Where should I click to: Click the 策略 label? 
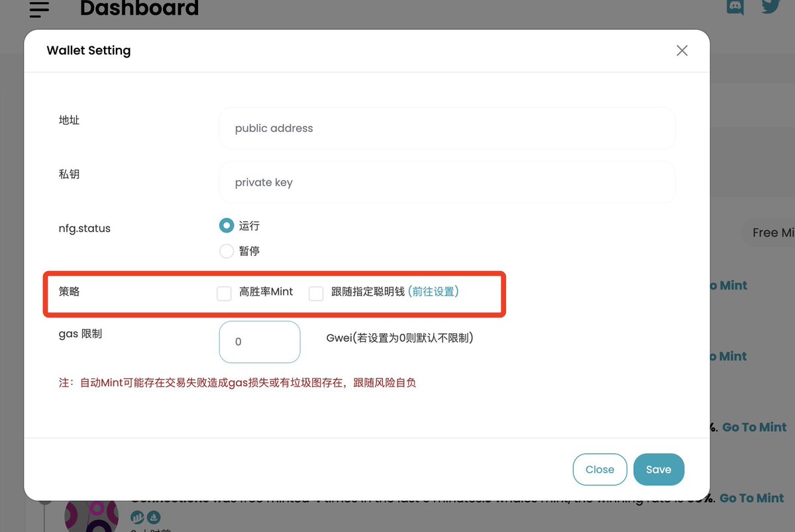tap(70, 291)
